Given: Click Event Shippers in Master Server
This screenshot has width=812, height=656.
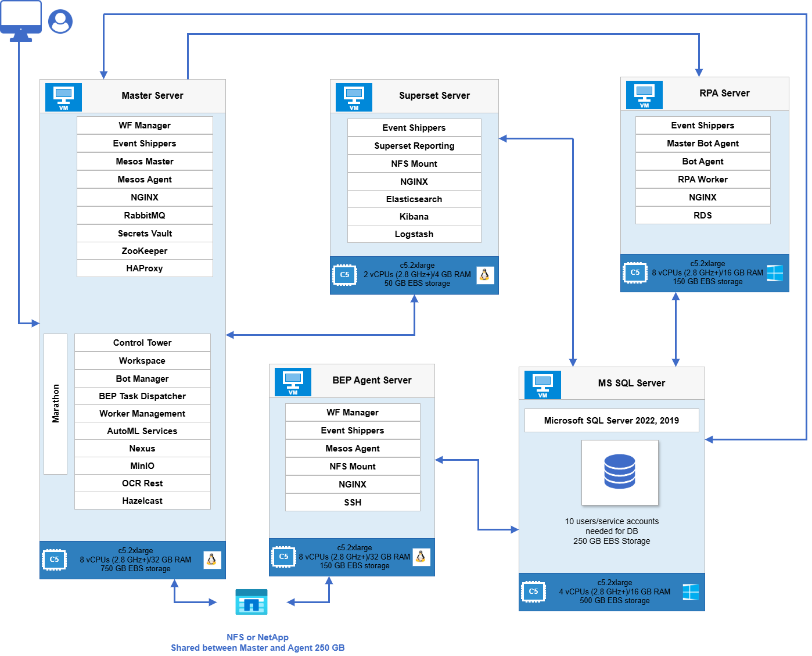Looking at the screenshot, I should pos(145,144).
